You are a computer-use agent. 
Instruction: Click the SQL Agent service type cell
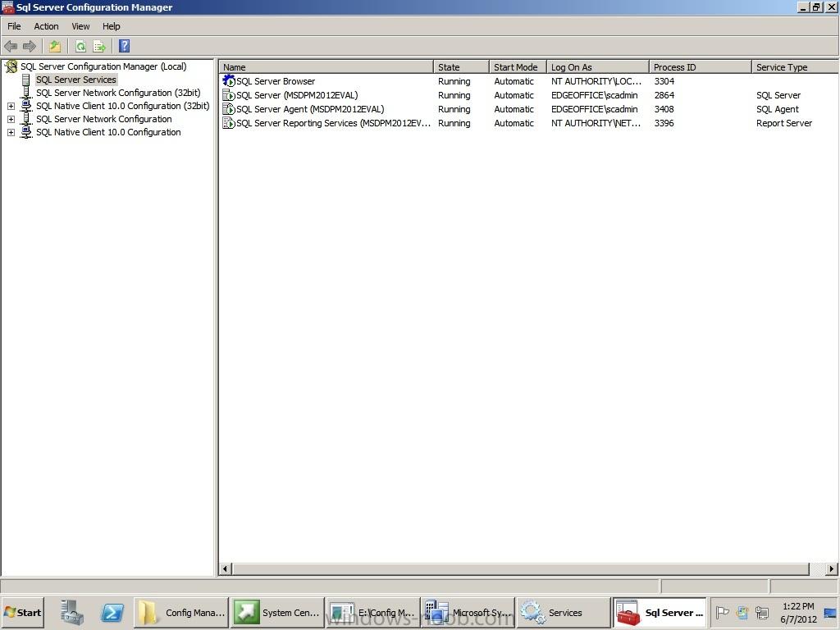point(778,109)
